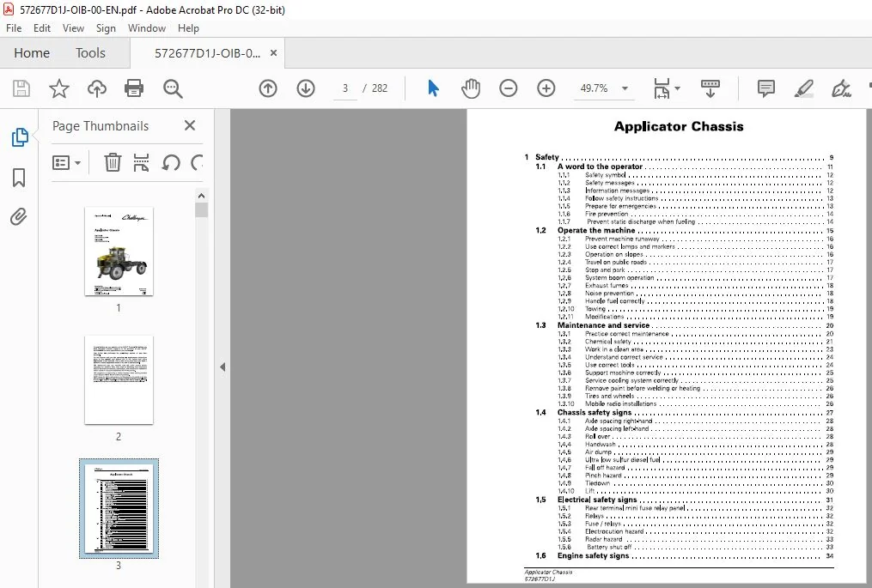872x588 pixels.
Task: Select the Hand pan tool
Action: (471, 88)
